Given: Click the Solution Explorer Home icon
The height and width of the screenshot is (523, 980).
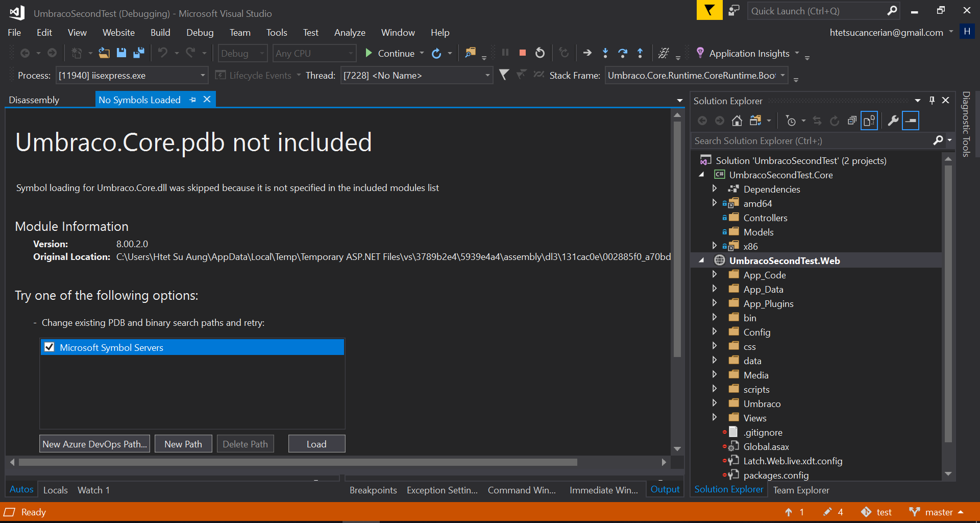Looking at the screenshot, I should tap(737, 121).
